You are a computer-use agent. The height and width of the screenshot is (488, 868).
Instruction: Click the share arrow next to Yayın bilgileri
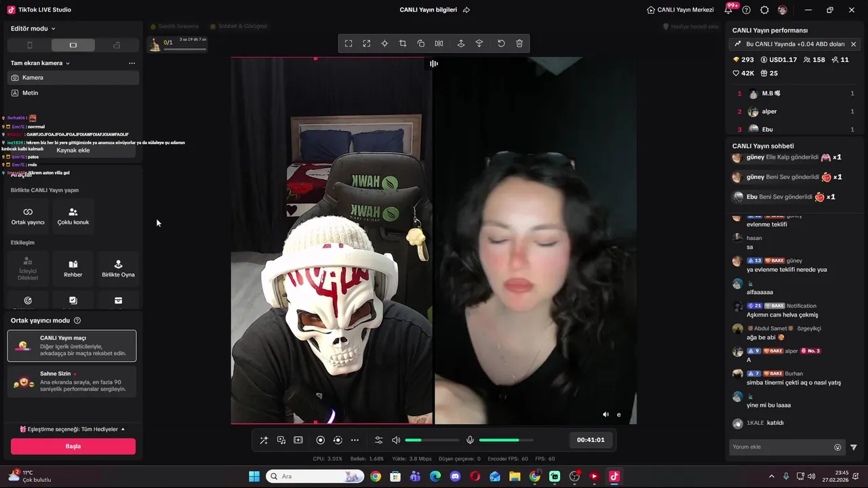467,10
